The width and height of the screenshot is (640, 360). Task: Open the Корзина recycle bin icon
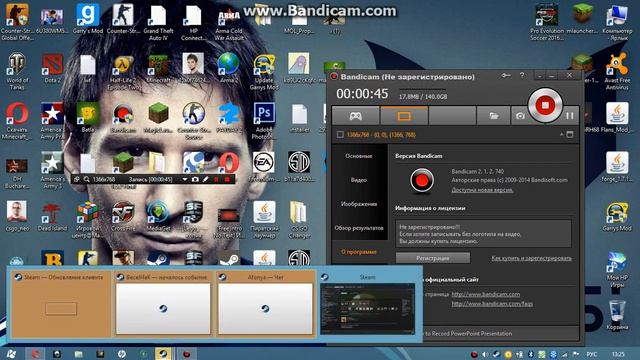pyautogui.click(x=617, y=315)
